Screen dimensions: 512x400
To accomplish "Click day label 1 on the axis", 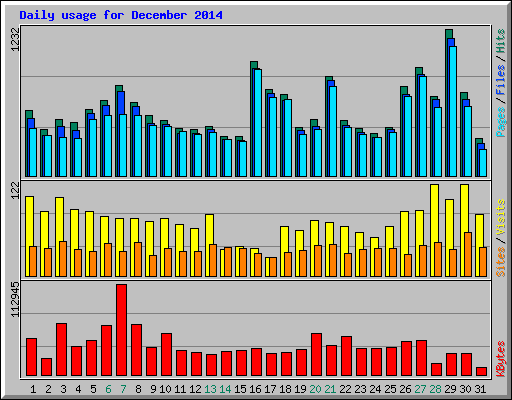I will [x=33, y=389].
